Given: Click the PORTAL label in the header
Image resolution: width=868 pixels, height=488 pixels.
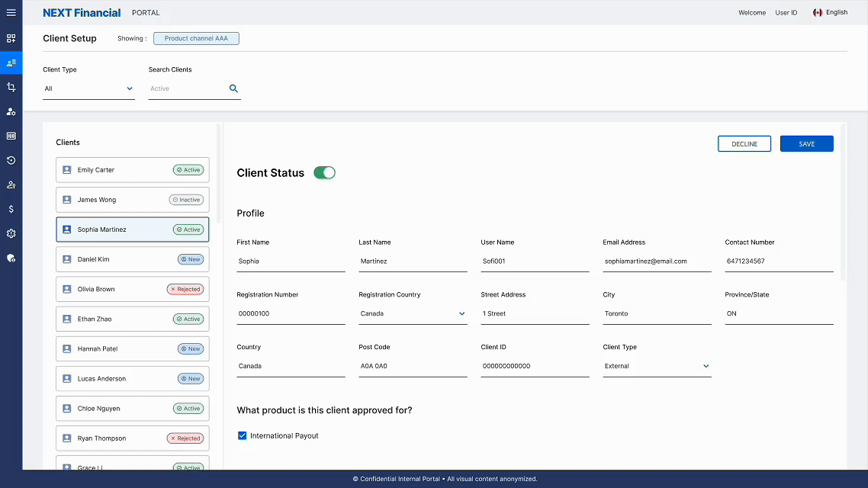Looking at the screenshot, I should click(145, 12).
